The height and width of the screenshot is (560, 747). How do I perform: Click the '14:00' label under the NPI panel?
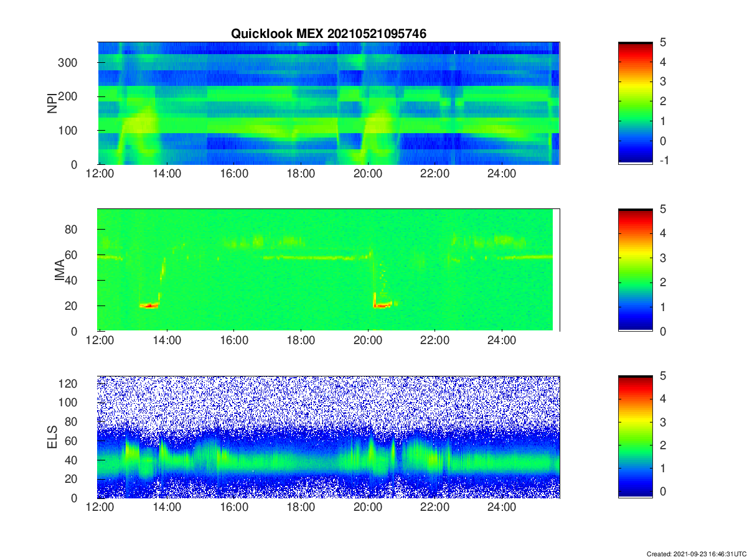(x=167, y=174)
